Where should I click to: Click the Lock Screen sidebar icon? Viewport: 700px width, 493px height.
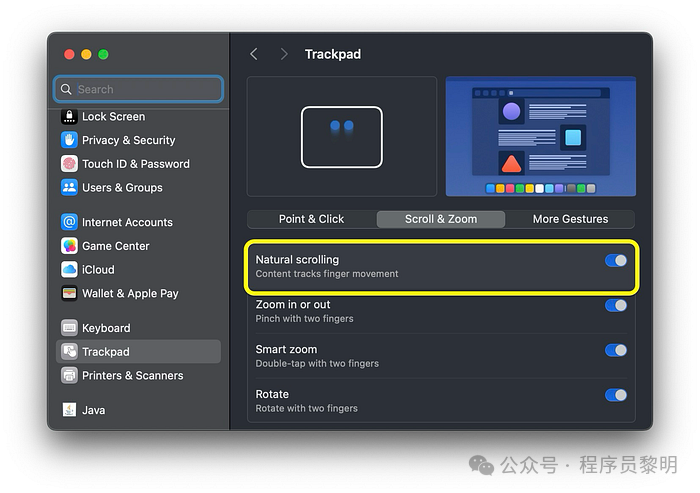click(69, 117)
